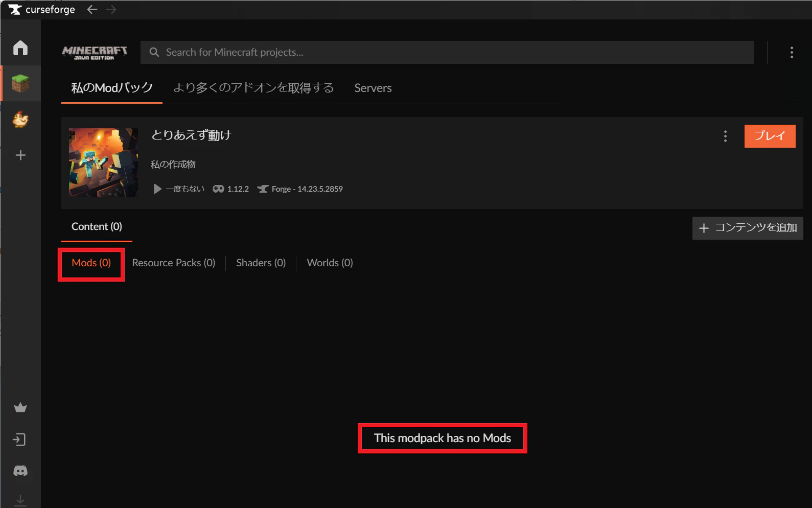Select the Minecraft grass block game icon

click(x=20, y=83)
